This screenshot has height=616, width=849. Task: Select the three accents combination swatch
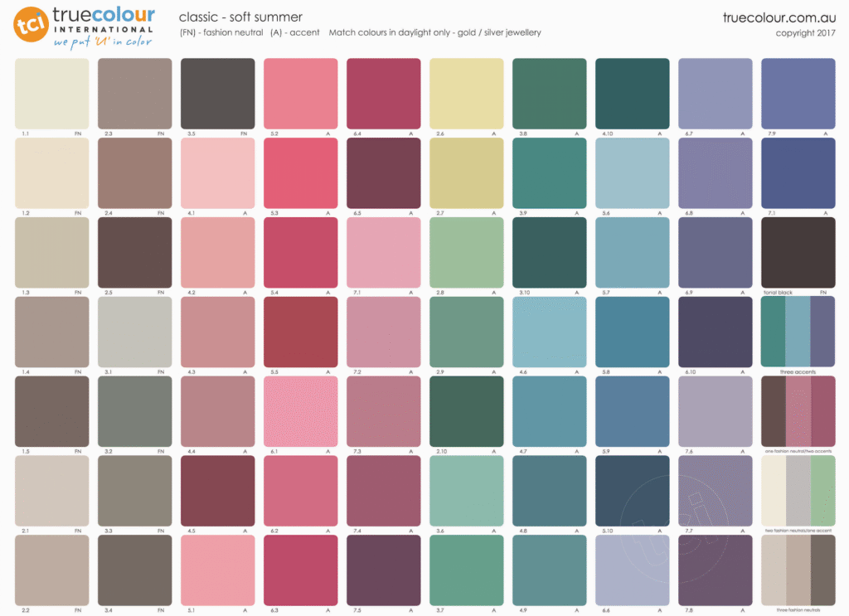click(x=798, y=332)
